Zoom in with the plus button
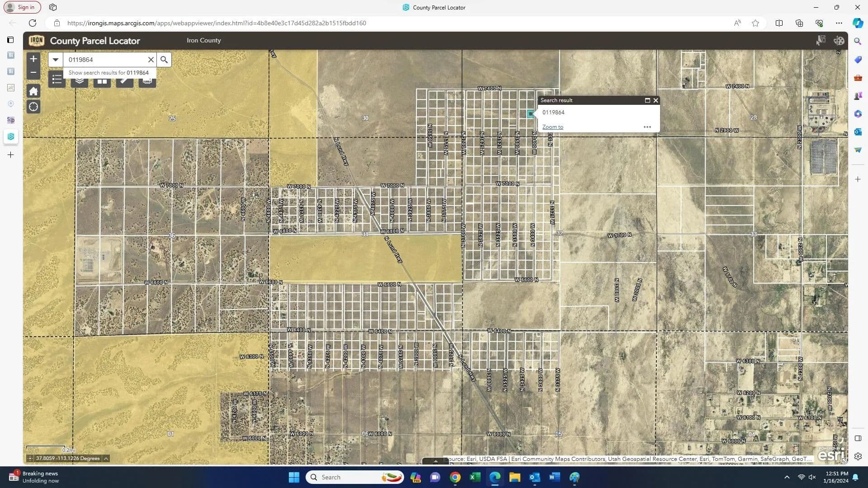 [x=33, y=59]
